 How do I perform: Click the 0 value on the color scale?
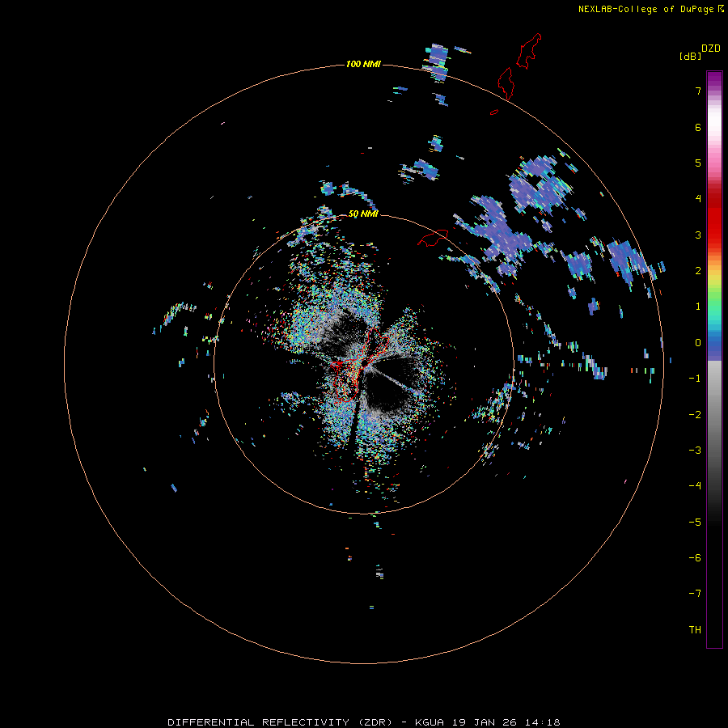(698, 343)
